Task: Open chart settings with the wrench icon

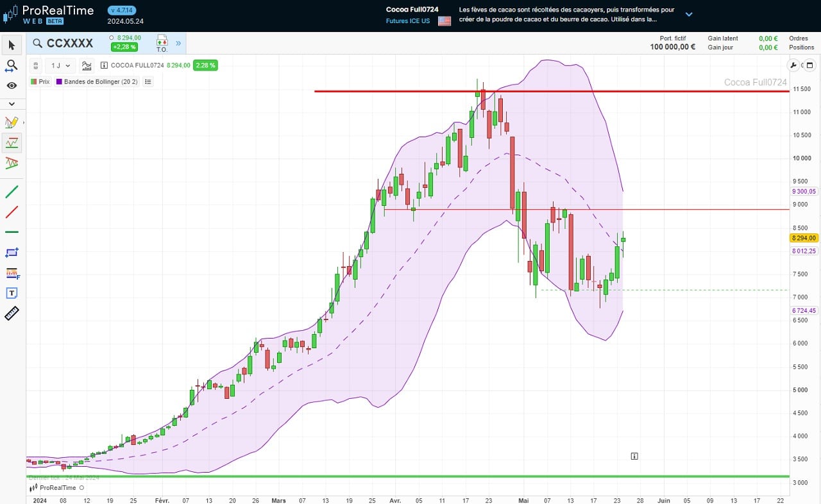Action: [793, 65]
